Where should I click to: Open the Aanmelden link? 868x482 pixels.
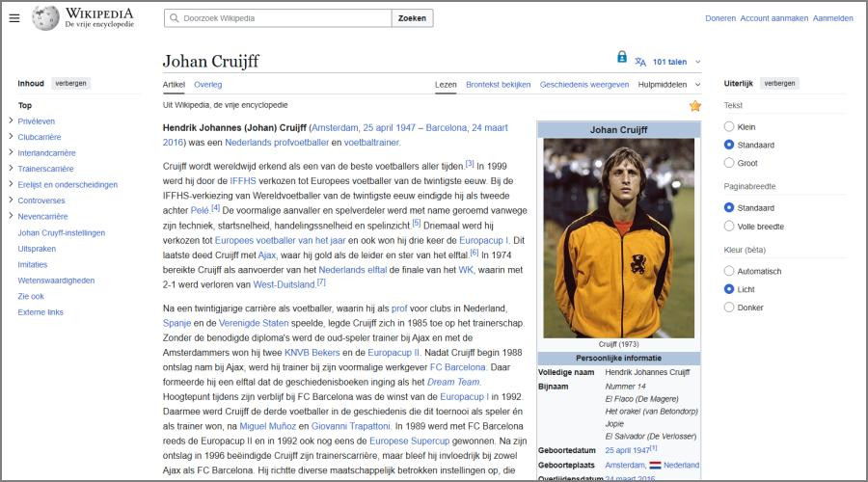click(833, 18)
